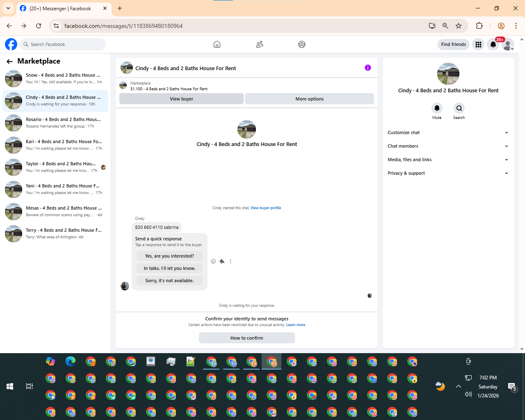Expand Media, files and links section
The height and width of the screenshot is (420, 525).
tap(448, 160)
